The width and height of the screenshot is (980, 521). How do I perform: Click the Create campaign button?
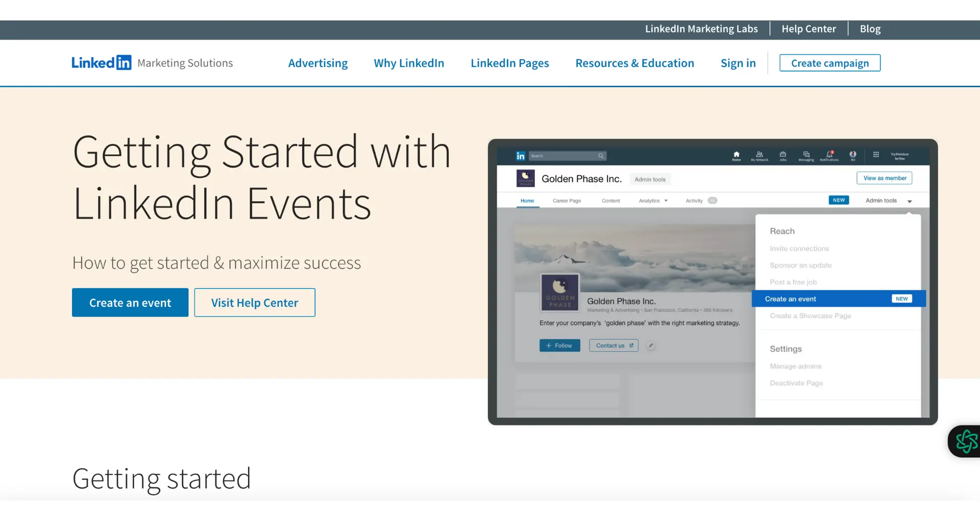(830, 63)
